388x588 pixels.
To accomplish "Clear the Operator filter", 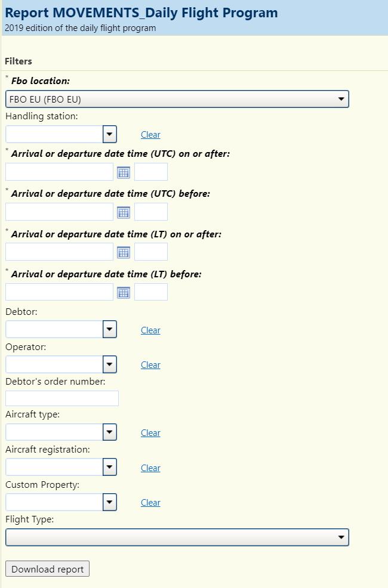I will 150,364.
